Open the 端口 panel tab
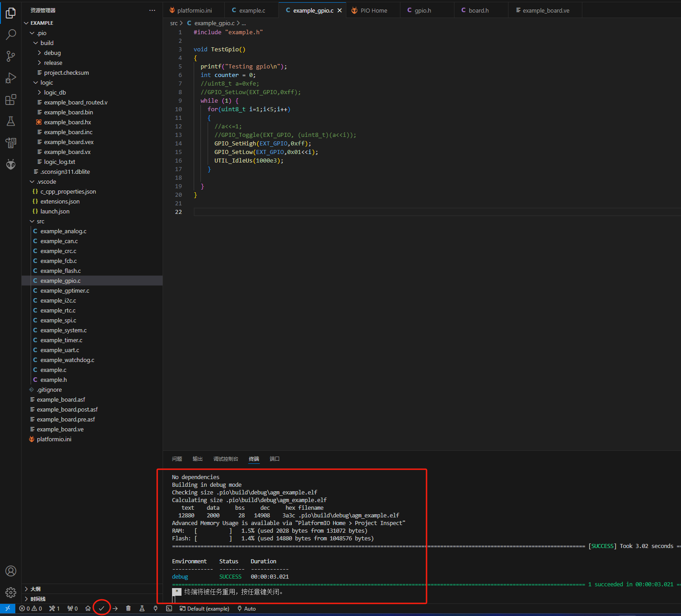The width and height of the screenshot is (681, 616). [275, 459]
